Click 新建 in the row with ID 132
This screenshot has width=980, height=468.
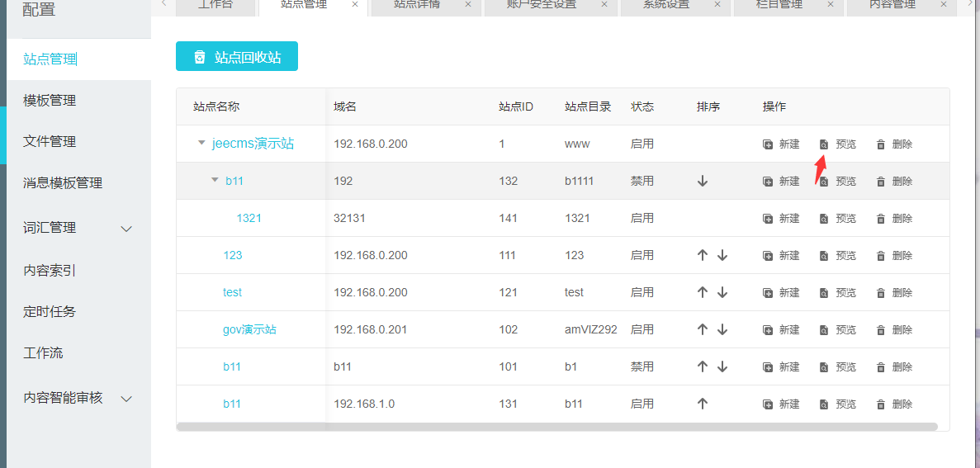pos(781,182)
